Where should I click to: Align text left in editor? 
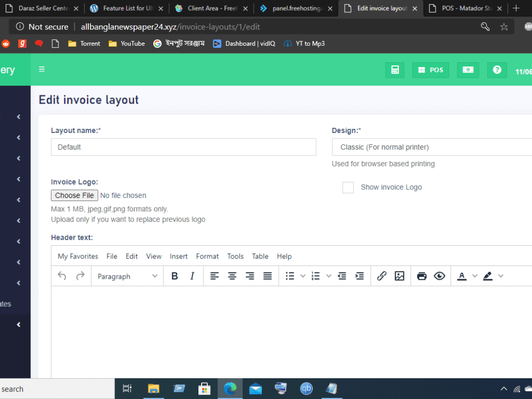click(214, 276)
